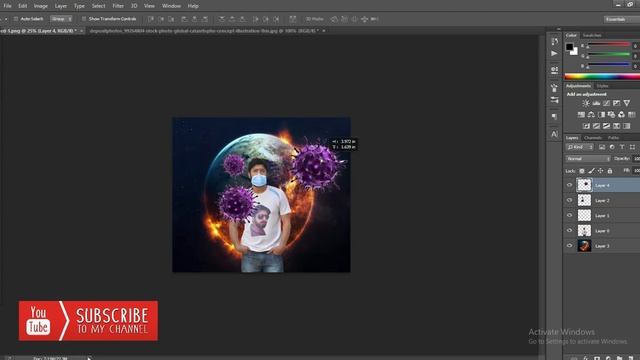Pick a color from the spectrum ramp
This screenshot has height=360, width=640.
602,76
